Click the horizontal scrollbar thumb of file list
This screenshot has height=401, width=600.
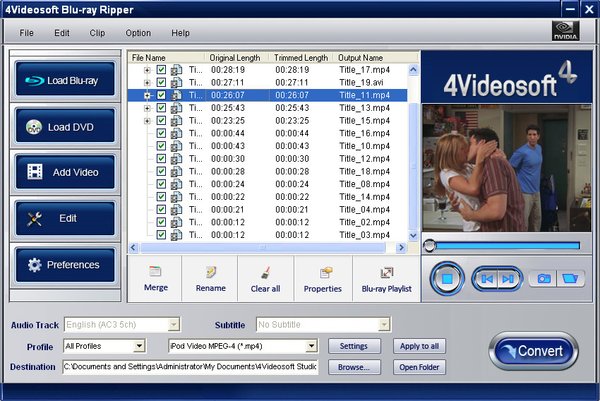click(263, 248)
